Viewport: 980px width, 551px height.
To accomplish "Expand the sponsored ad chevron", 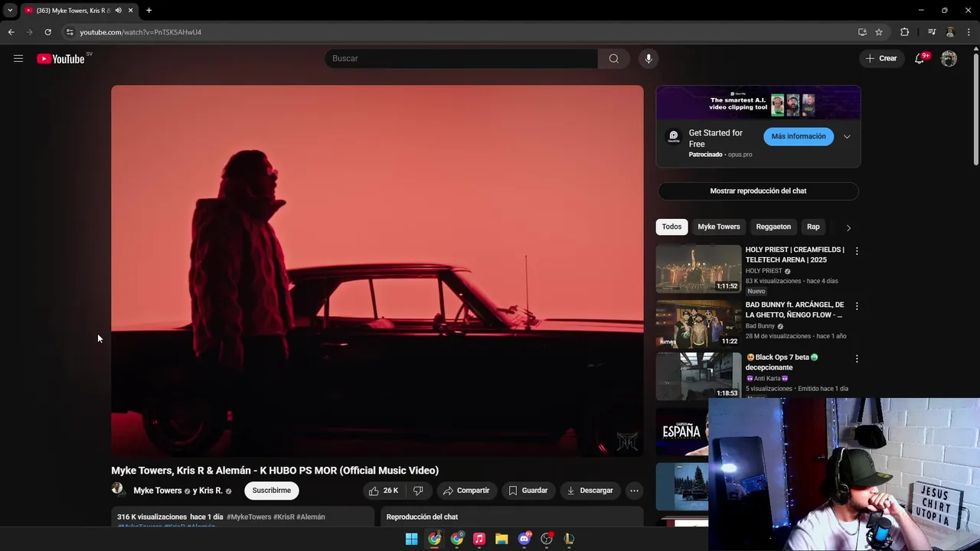I will (847, 136).
